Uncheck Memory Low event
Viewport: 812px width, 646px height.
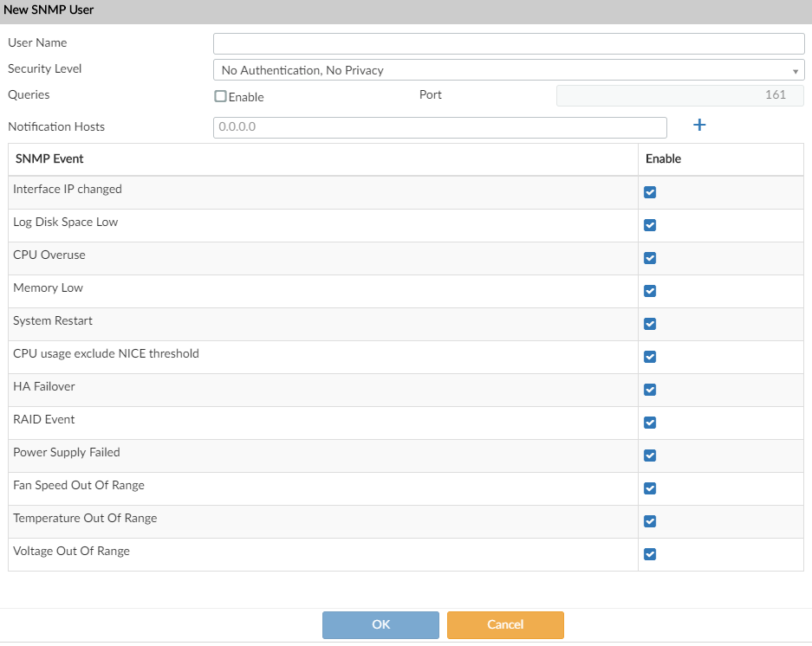click(650, 291)
